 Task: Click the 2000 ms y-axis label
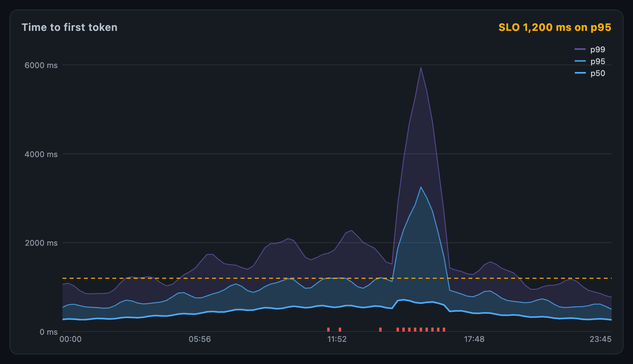(41, 243)
